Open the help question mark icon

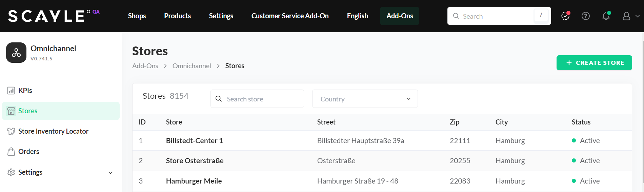(x=585, y=16)
